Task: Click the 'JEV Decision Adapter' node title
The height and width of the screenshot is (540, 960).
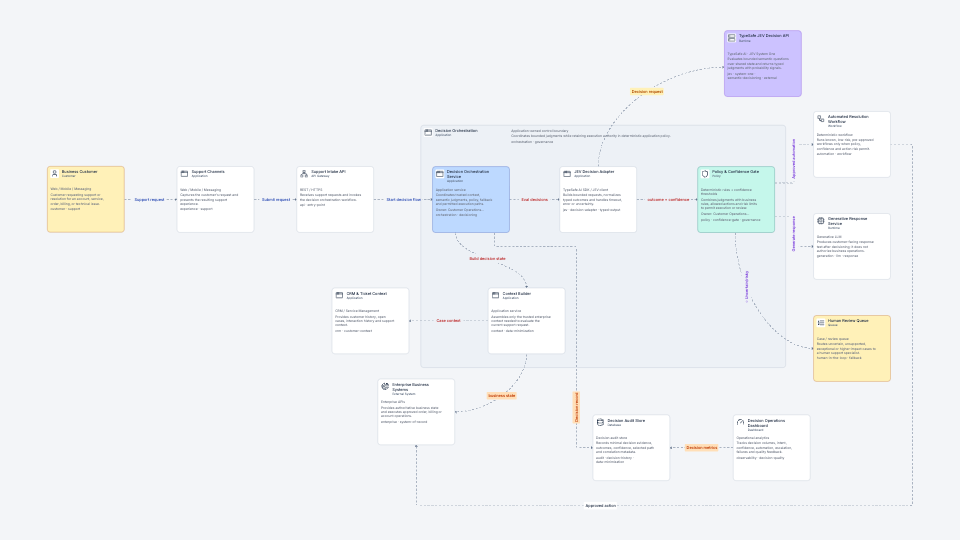Action: point(594,172)
